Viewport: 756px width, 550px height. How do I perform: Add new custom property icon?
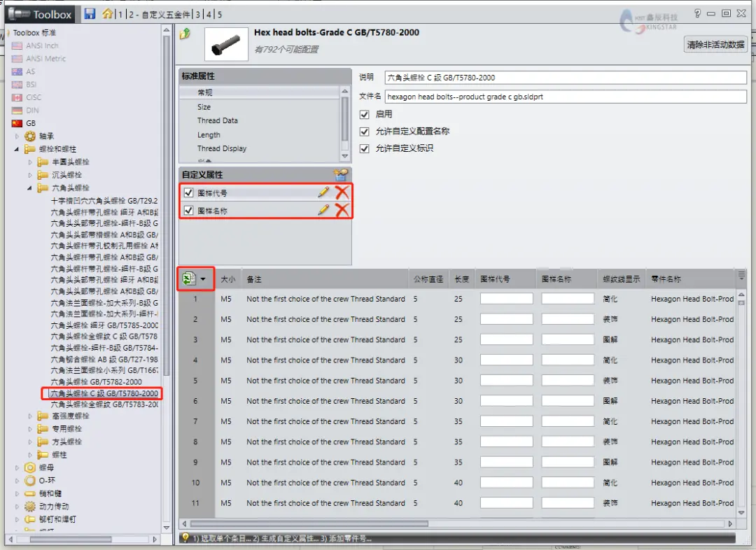pos(340,174)
